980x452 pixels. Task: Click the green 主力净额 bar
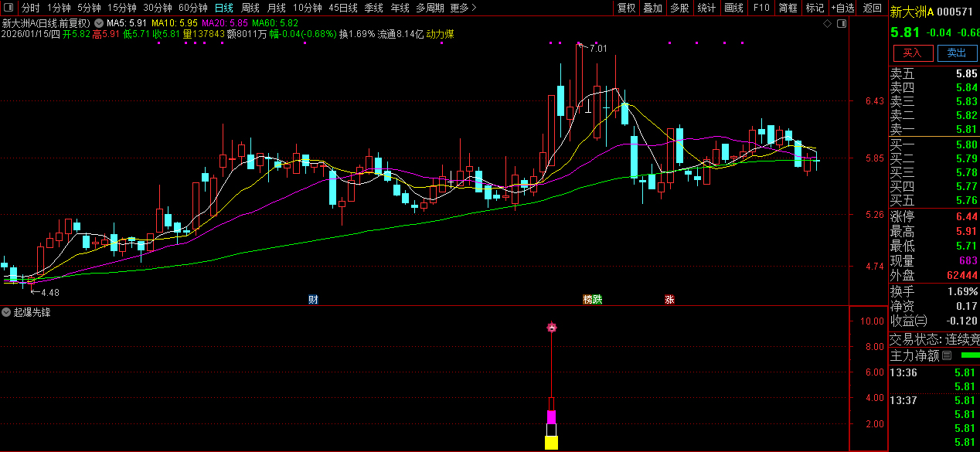tap(969, 355)
